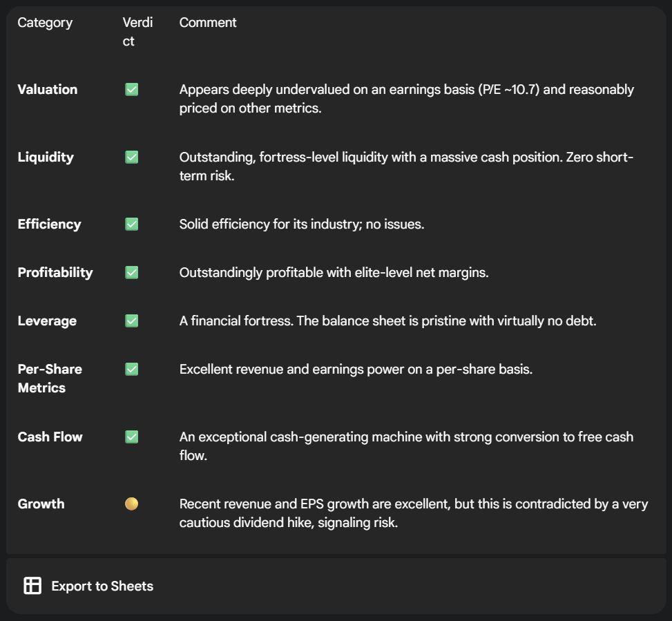Click the cautious dividend hike comment
The width and height of the screenshot is (672, 621).
pyautogui.click(x=414, y=513)
